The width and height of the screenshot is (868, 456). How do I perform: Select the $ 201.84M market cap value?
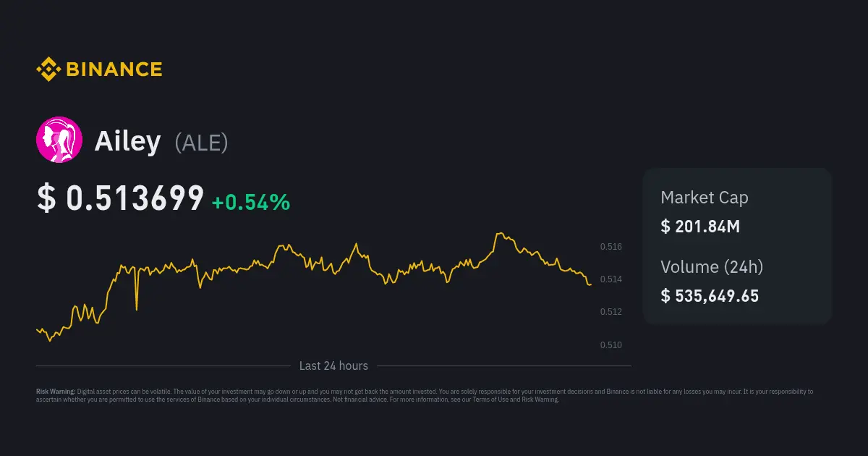click(699, 227)
